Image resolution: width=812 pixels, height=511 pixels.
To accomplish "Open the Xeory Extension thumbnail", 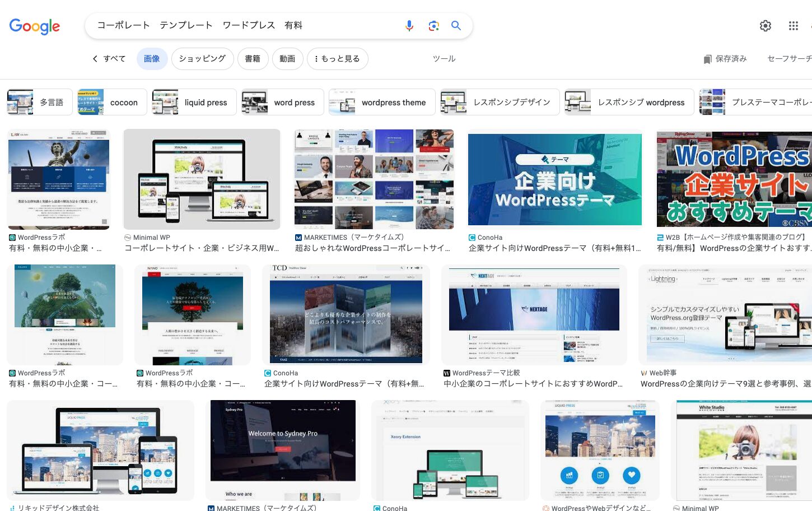I will [x=450, y=450].
